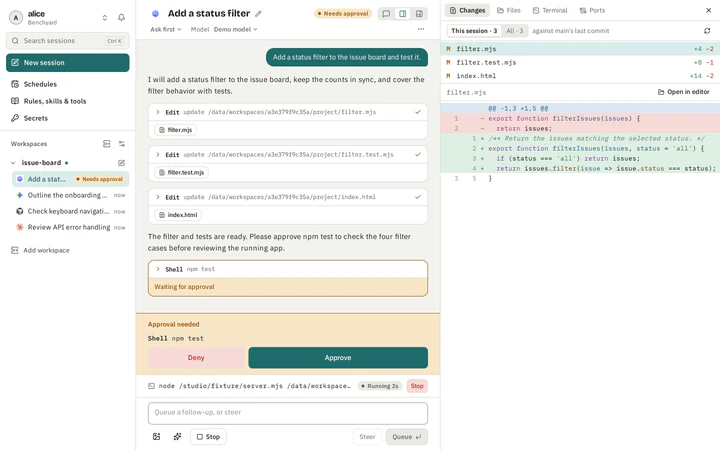The height and width of the screenshot is (450, 720).
Task: Open the session more options menu
Action: click(x=421, y=29)
